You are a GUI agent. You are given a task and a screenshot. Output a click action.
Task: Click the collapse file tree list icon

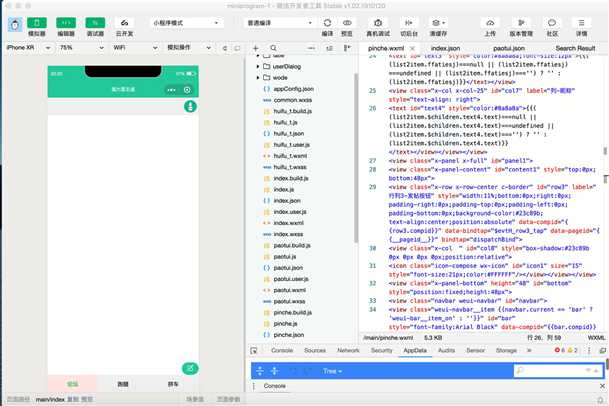point(329,48)
